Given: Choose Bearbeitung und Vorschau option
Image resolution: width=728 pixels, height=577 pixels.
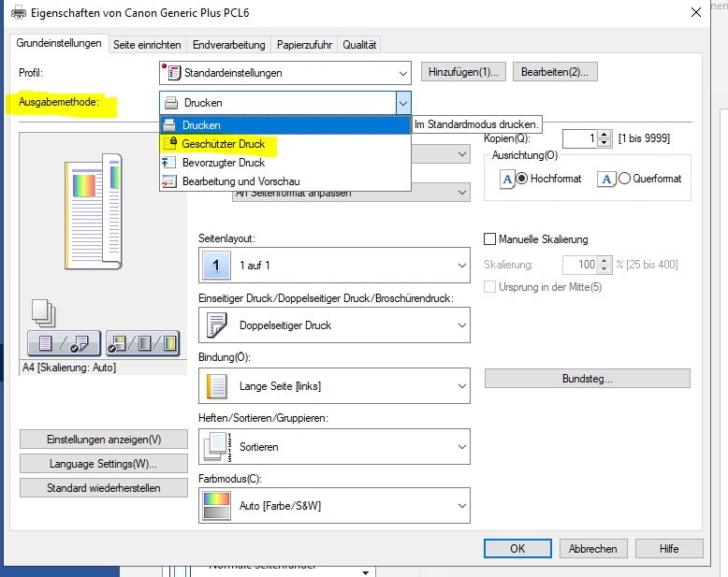Looking at the screenshot, I should (x=285, y=181).
